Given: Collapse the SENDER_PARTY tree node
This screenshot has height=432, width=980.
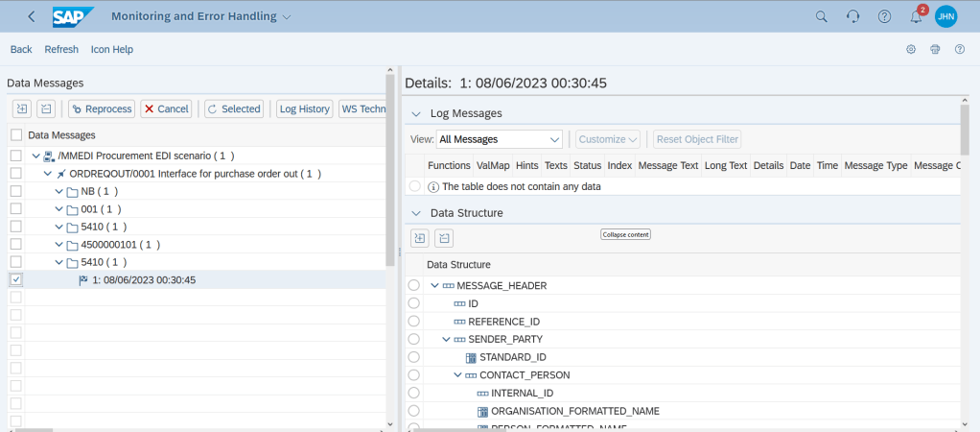Looking at the screenshot, I should tap(446, 339).
